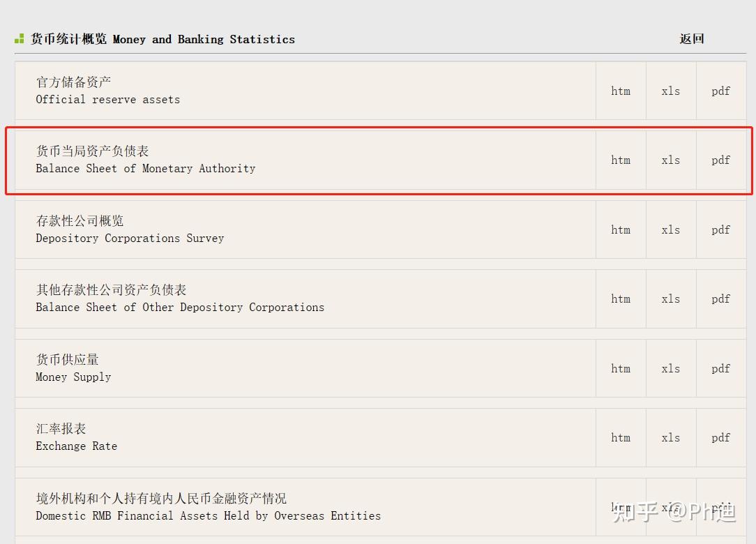
Task: Click the 返回 (return) link
Action: 692,39
